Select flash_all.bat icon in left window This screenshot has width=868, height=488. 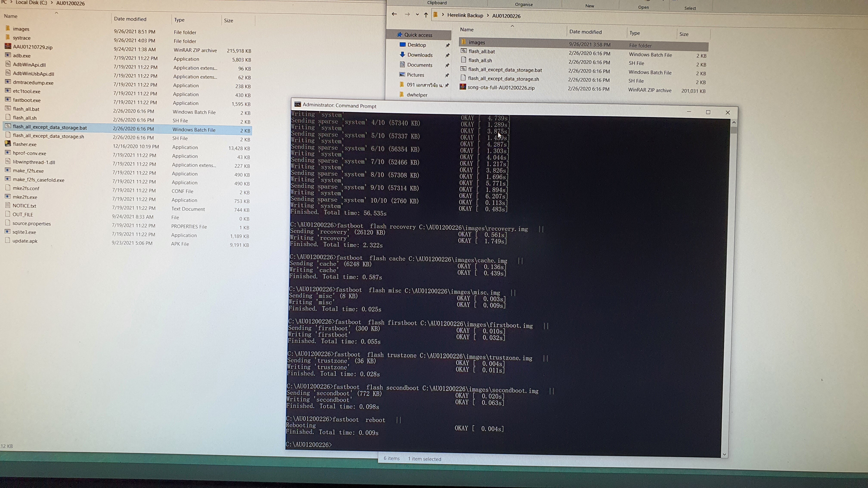pyautogui.click(x=8, y=108)
